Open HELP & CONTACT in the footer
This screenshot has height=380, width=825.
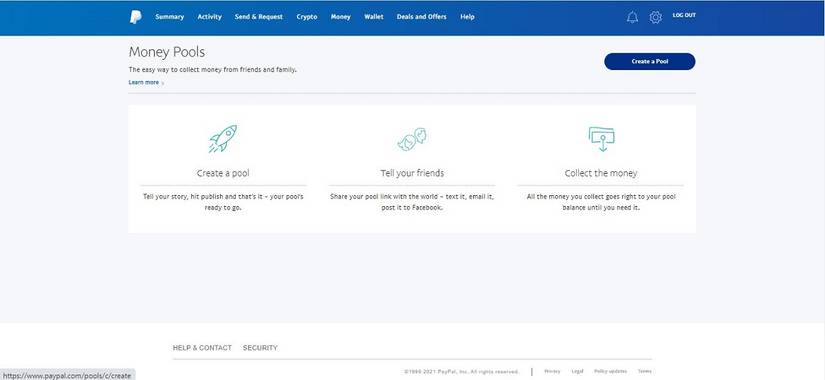202,348
